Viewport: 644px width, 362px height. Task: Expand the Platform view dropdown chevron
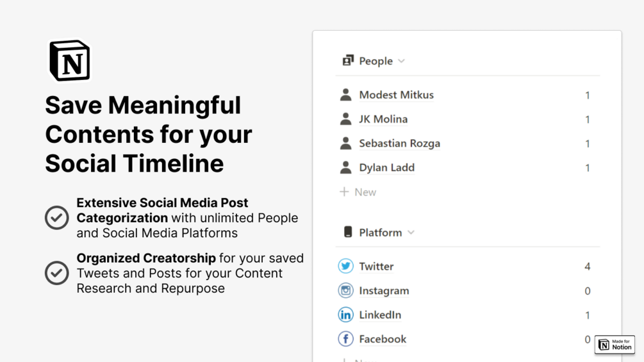coord(411,232)
